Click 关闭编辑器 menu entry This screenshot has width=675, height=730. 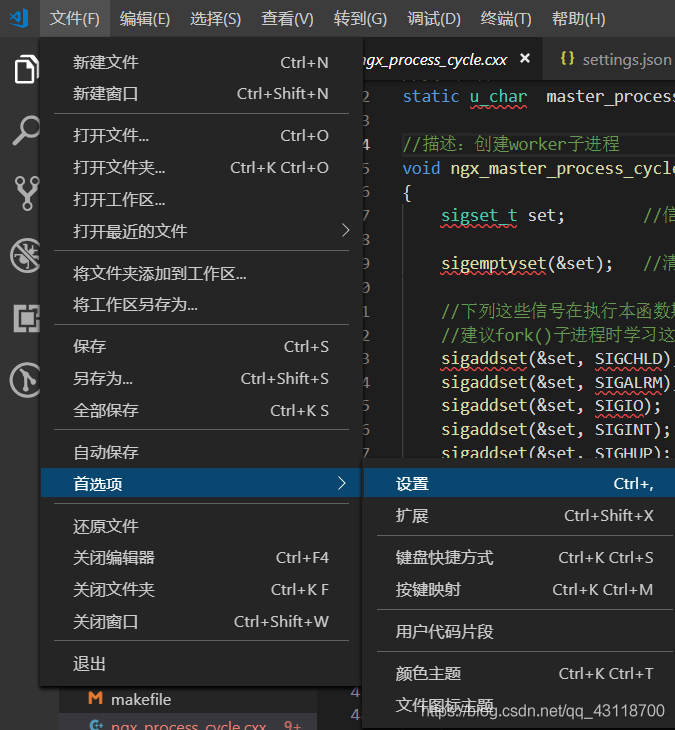click(201, 558)
